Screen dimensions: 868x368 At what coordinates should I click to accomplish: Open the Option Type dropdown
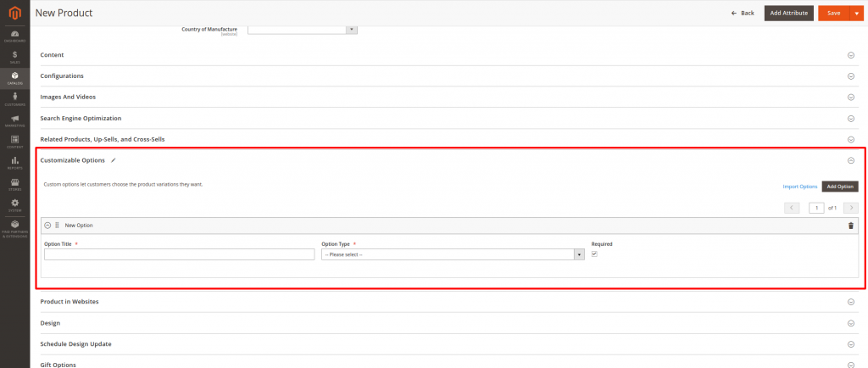point(453,254)
